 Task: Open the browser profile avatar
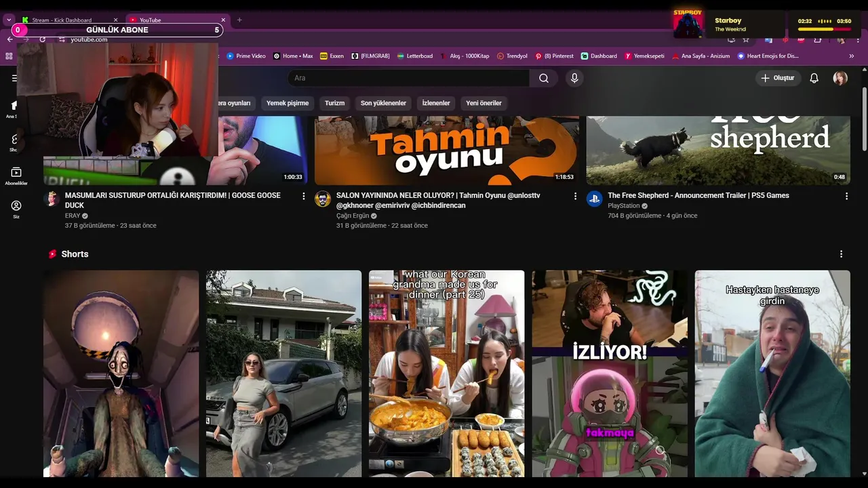841,39
